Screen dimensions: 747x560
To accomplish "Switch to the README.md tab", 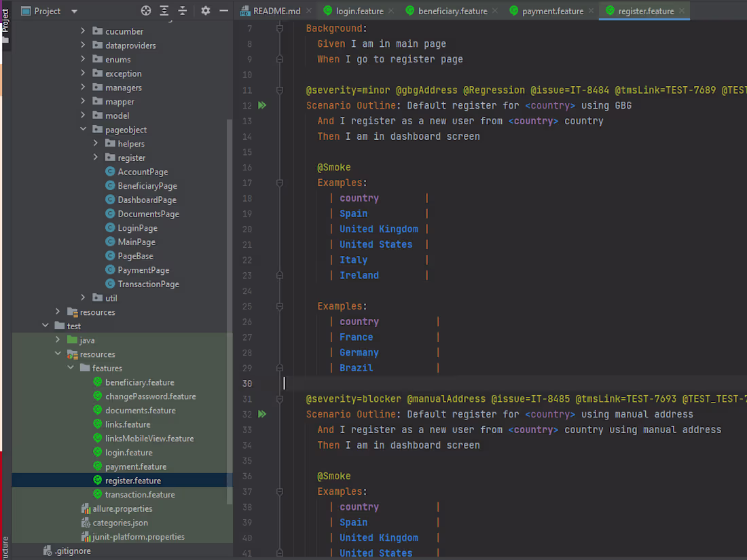I will click(x=275, y=10).
